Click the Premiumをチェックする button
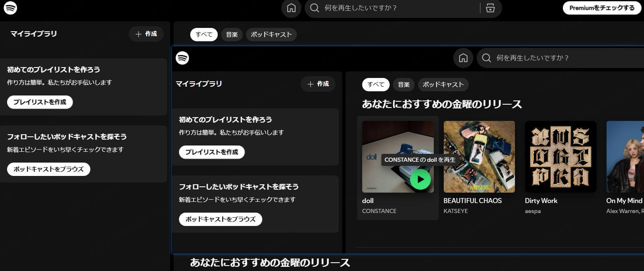 [602, 8]
